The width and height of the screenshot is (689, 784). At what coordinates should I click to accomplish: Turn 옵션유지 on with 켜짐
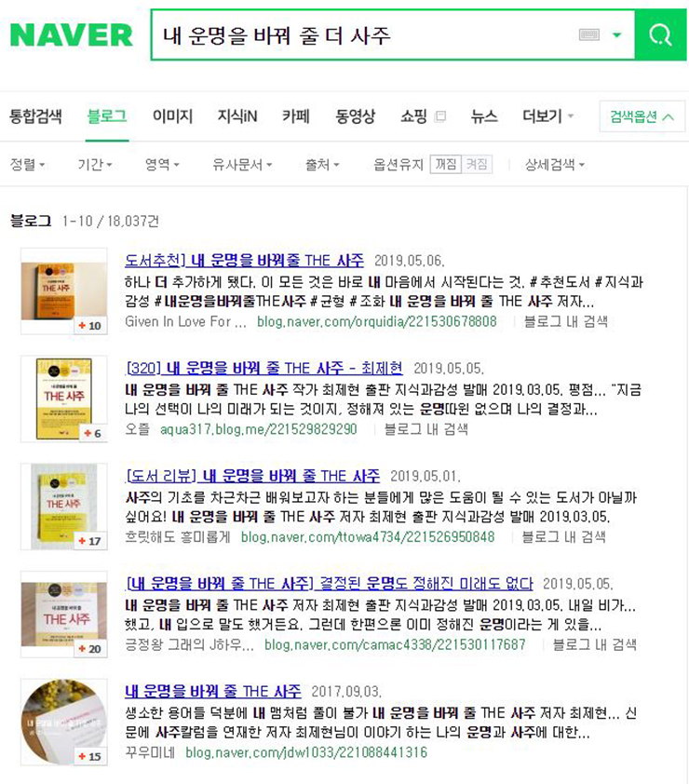tap(477, 165)
